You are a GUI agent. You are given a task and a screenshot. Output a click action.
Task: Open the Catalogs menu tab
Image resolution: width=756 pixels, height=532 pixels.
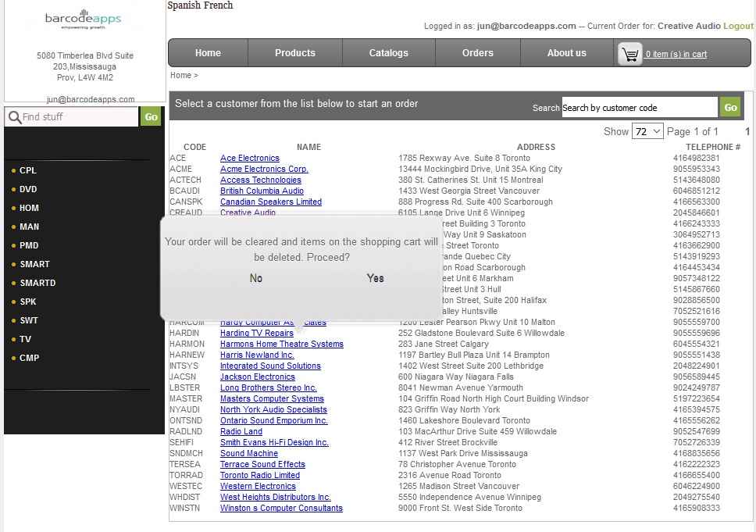pos(389,53)
